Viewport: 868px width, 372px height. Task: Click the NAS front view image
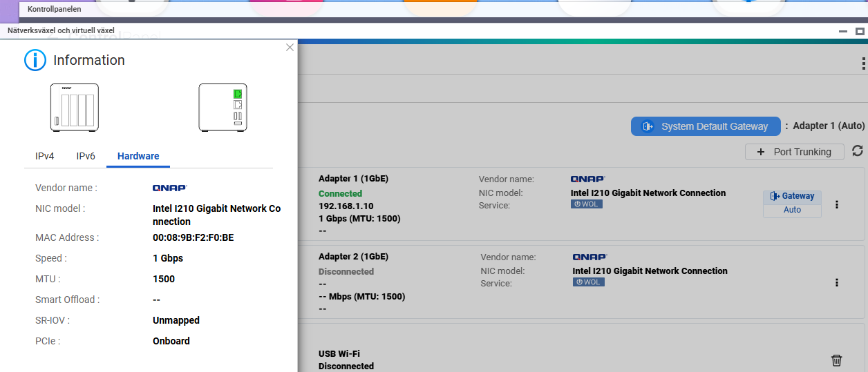[75, 108]
